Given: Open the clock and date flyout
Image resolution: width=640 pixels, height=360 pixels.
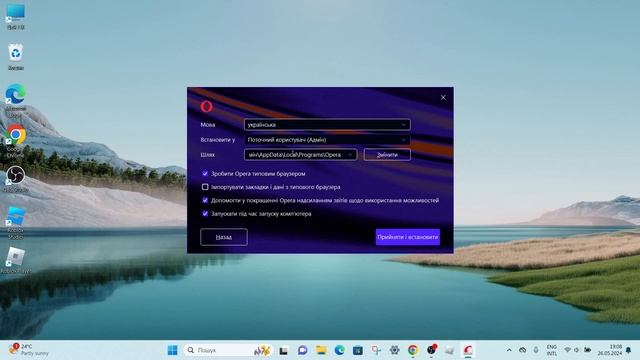Looking at the screenshot, I should pyautogui.click(x=610, y=350).
